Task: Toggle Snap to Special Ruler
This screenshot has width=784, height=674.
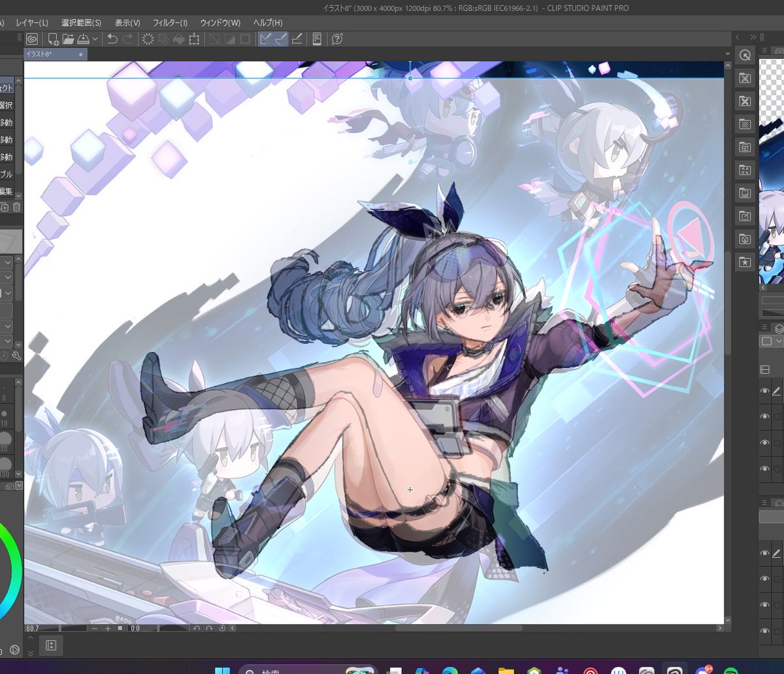Action: click(281, 39)
